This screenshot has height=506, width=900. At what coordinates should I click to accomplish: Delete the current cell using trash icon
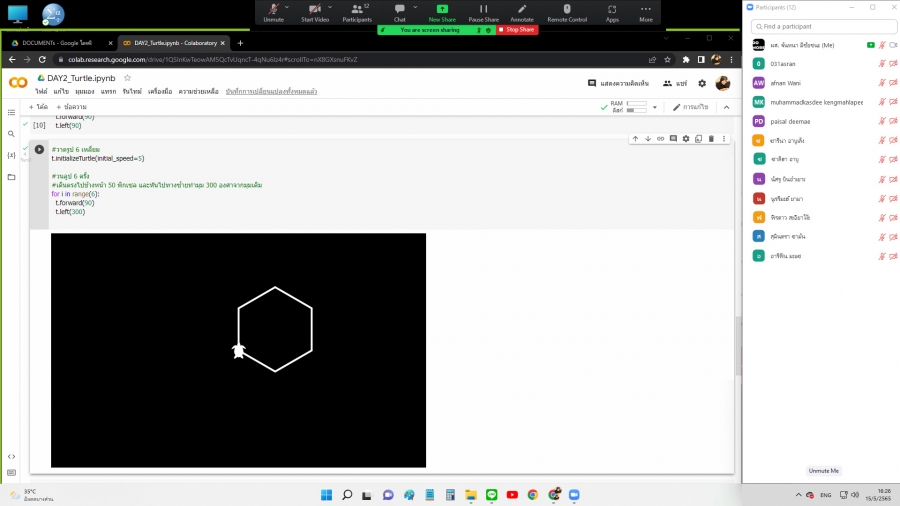711,138
